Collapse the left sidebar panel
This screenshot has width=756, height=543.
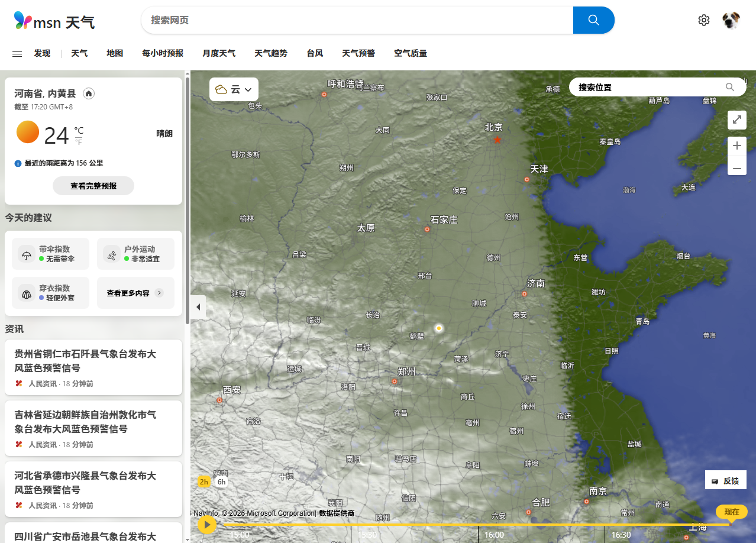(x=198, y=307)
